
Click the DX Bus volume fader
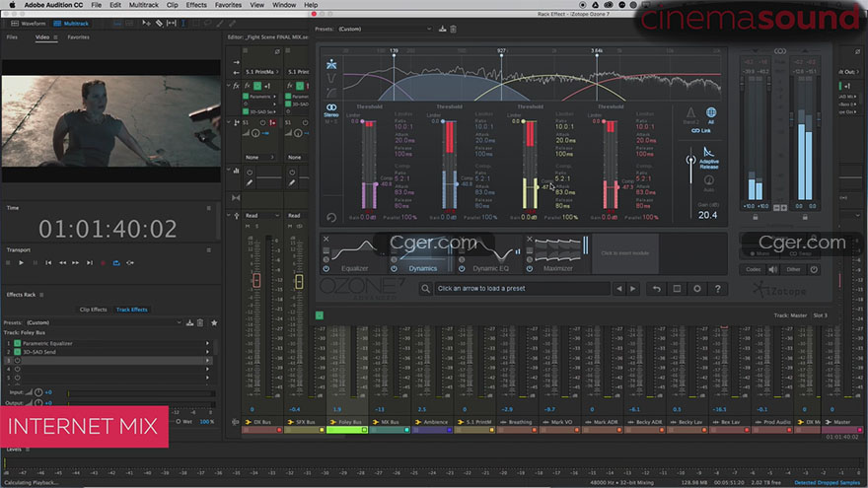[256, 280]
